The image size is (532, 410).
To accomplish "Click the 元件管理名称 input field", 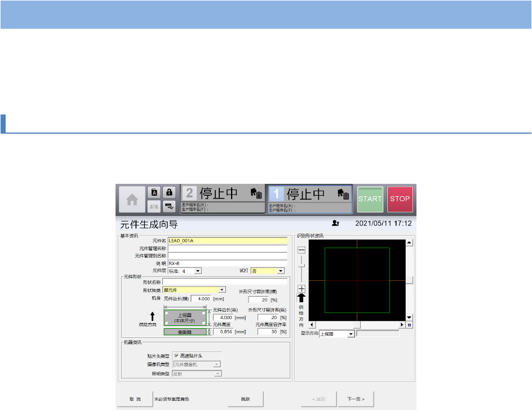I will (x=227, y=249).
